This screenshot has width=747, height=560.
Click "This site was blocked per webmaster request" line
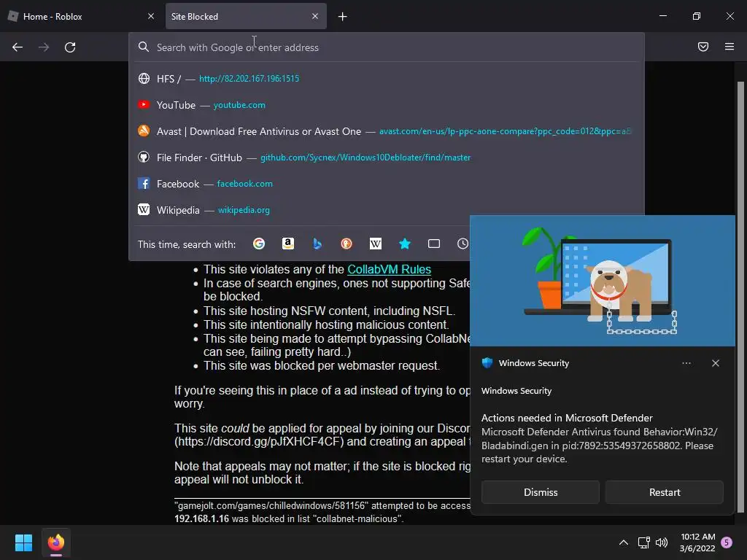[322, 366]
